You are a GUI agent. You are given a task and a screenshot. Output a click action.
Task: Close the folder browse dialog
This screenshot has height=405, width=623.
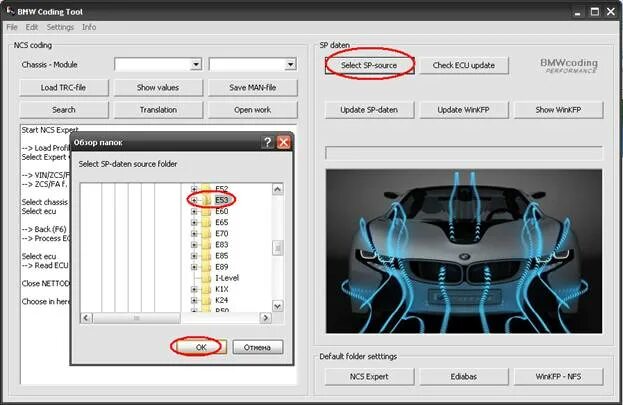point(284,142)
